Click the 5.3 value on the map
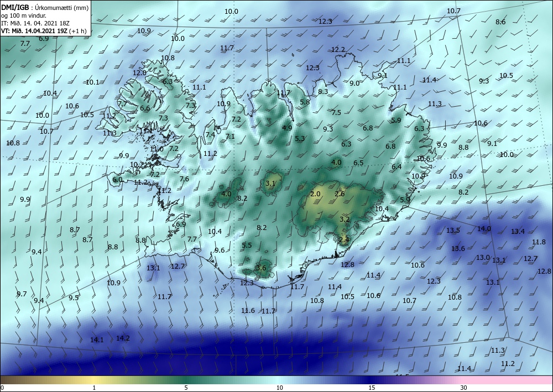 (300, 139)
